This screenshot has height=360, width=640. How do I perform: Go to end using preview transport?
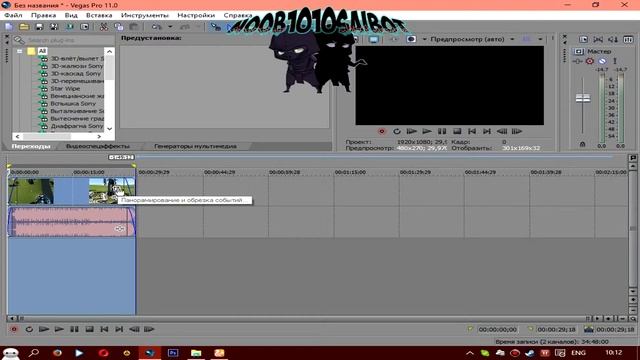click(487, 131)
